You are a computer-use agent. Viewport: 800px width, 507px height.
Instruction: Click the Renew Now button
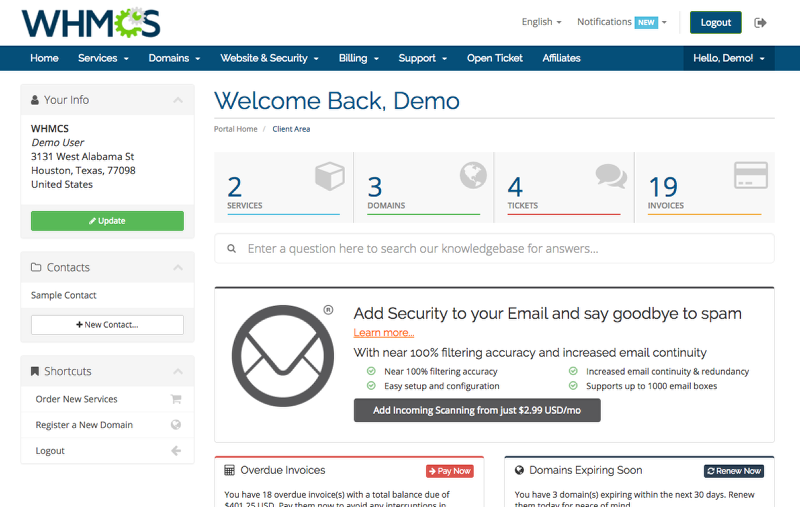point(734,471)
